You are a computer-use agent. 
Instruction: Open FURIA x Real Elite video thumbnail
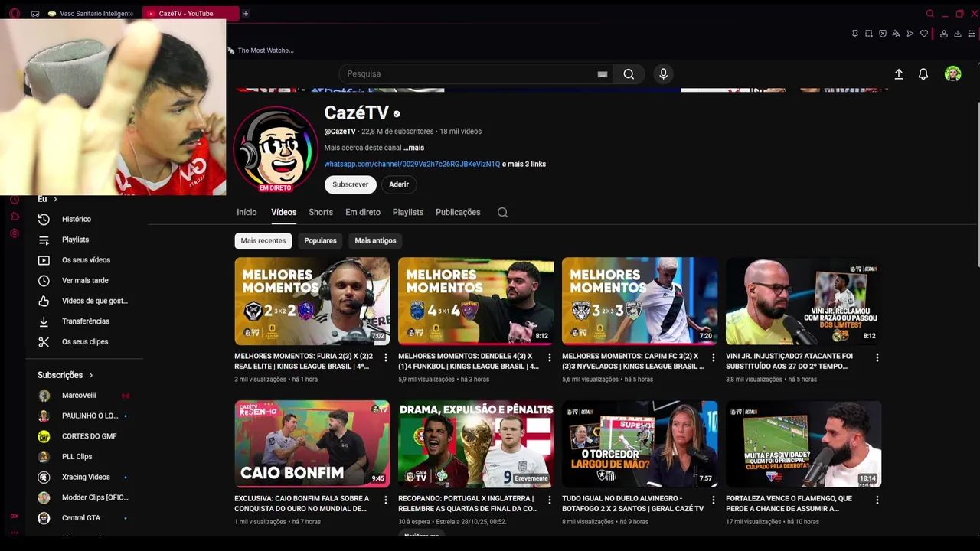[312, 301]
